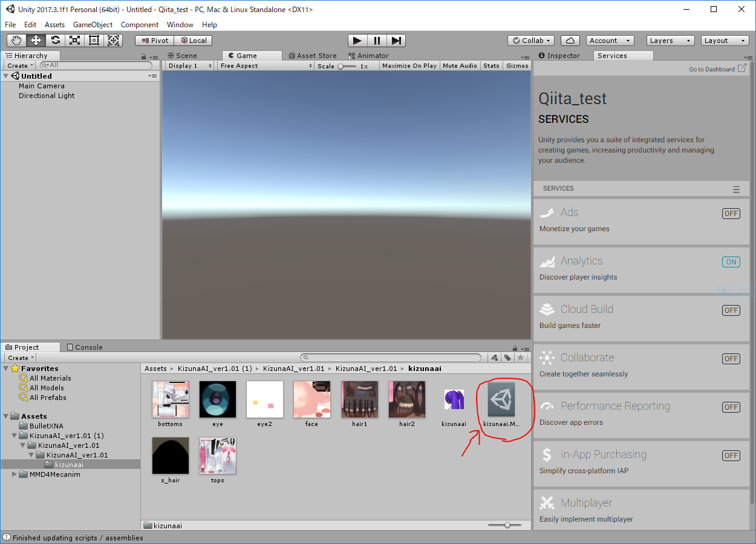Switch to the Asset Store tab

(312, 56)
